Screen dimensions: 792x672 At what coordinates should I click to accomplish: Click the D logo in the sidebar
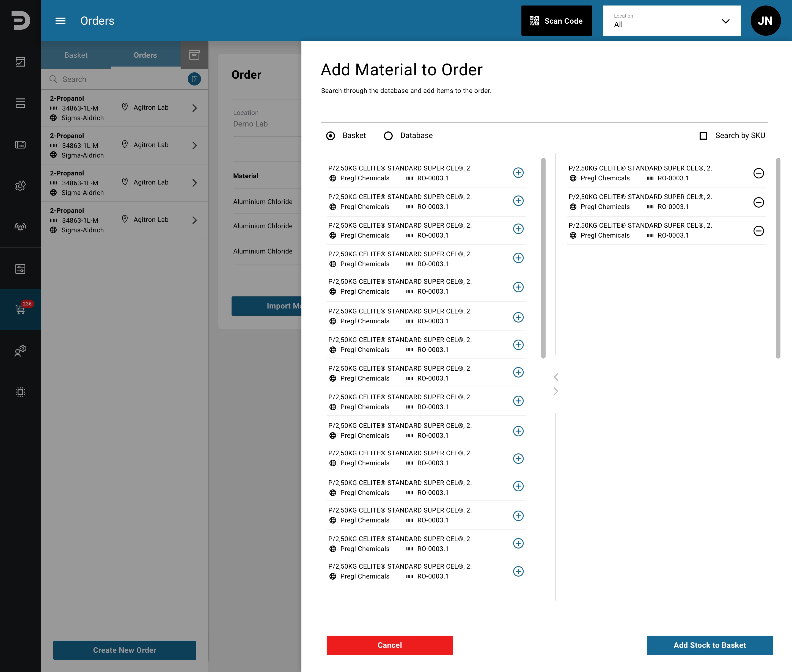click(x=21, y=20)
